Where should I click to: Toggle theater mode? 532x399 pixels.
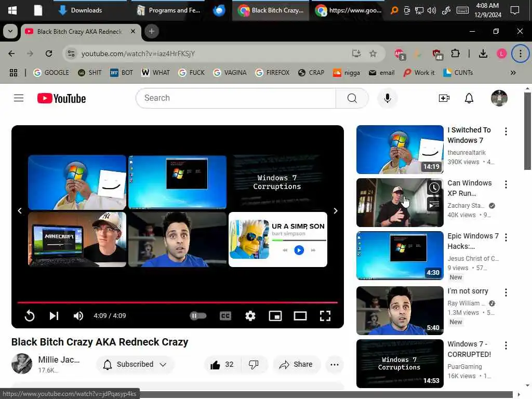[x=300, y=316]
